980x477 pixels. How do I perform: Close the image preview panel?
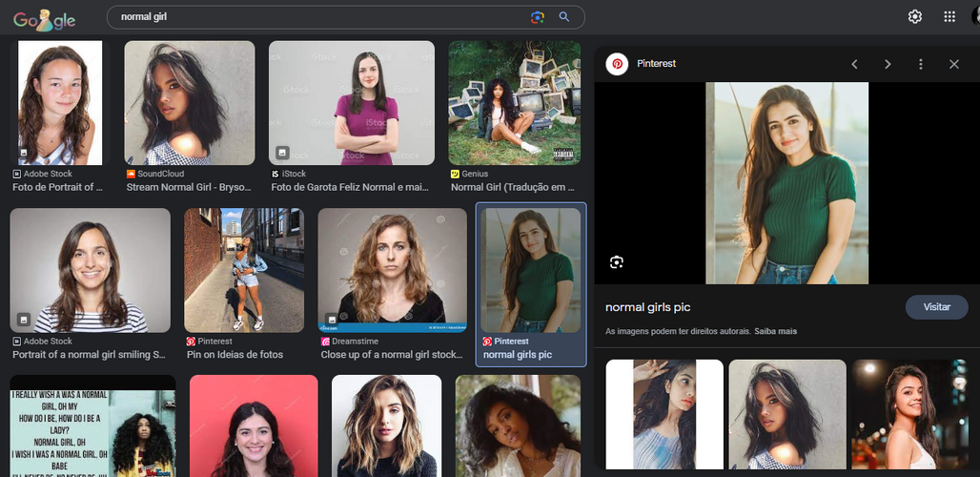953,64
